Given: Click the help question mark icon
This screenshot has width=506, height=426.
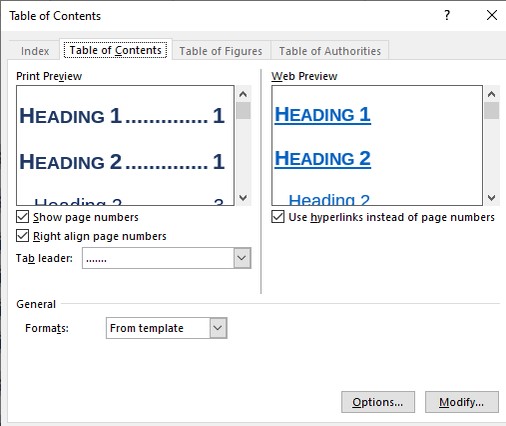Looking at the screenshot, I should point(447,15).
